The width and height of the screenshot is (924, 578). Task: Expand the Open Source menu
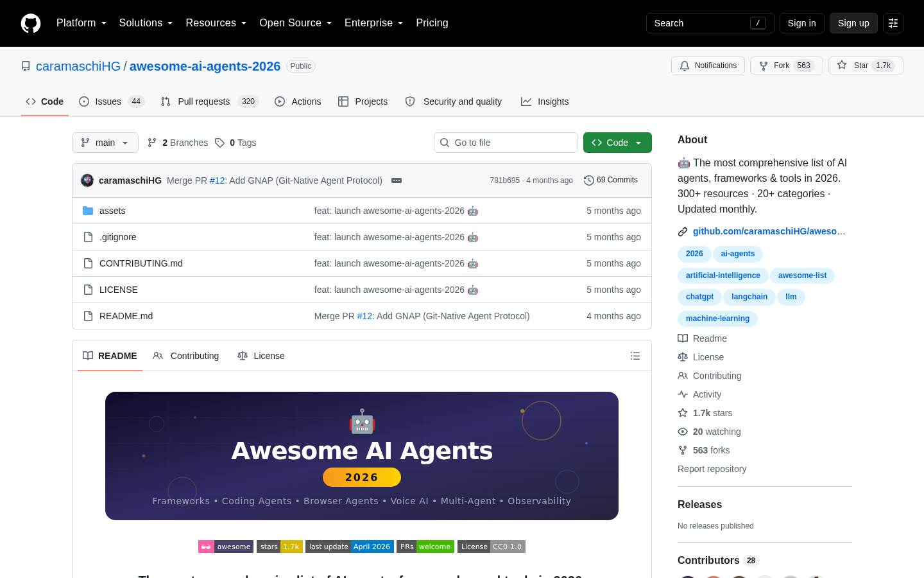pyautogui.click(x=296, y=23)
